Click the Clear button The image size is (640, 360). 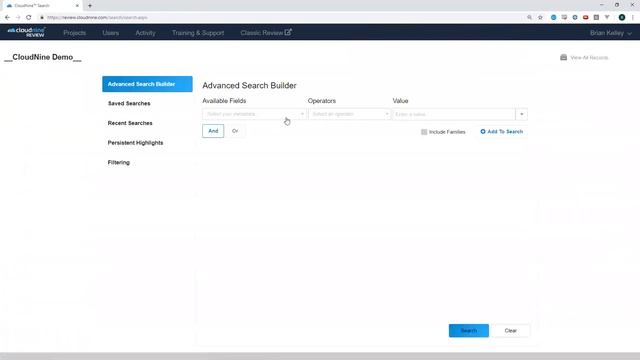coord(511,331)
